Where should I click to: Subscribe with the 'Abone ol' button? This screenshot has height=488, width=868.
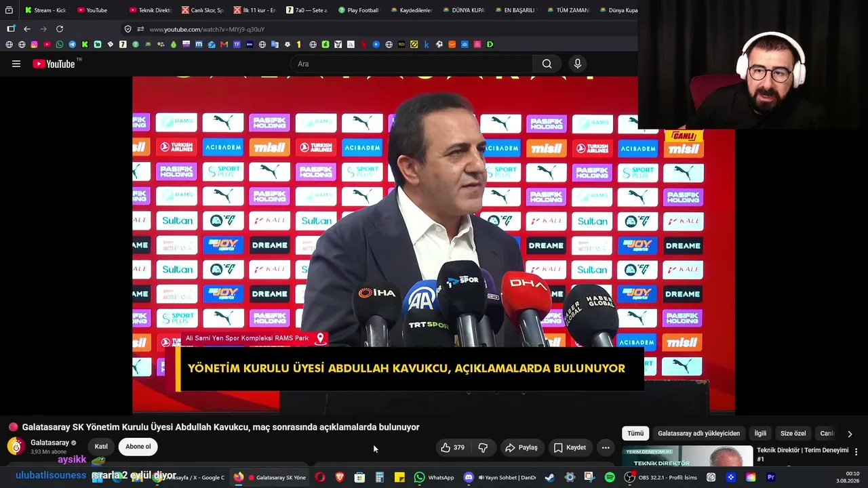click(138, 447)
